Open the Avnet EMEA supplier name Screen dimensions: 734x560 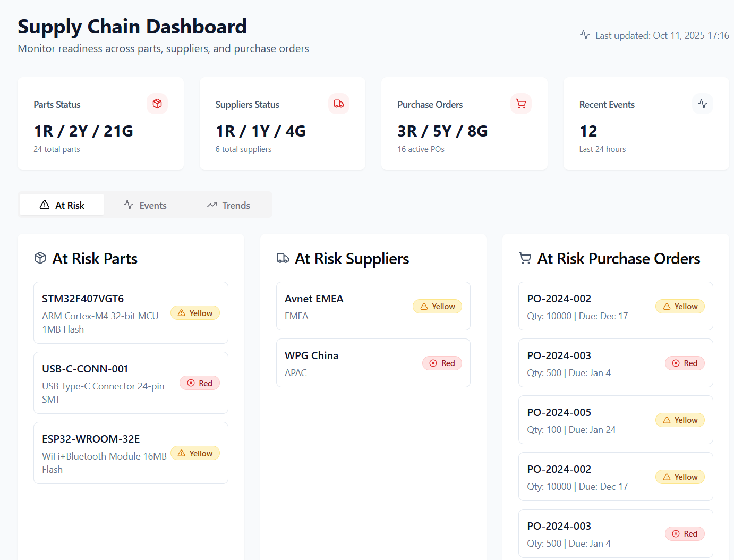pos(314,299)
